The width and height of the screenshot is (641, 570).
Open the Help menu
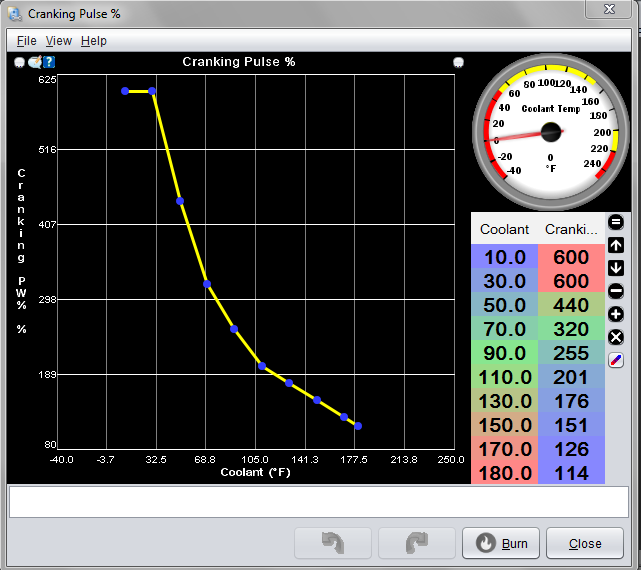point(94,41)
